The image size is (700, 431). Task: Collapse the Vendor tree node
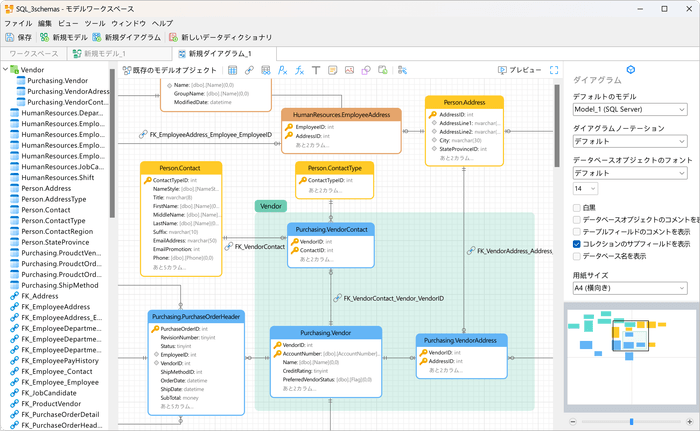coord(7,71)
